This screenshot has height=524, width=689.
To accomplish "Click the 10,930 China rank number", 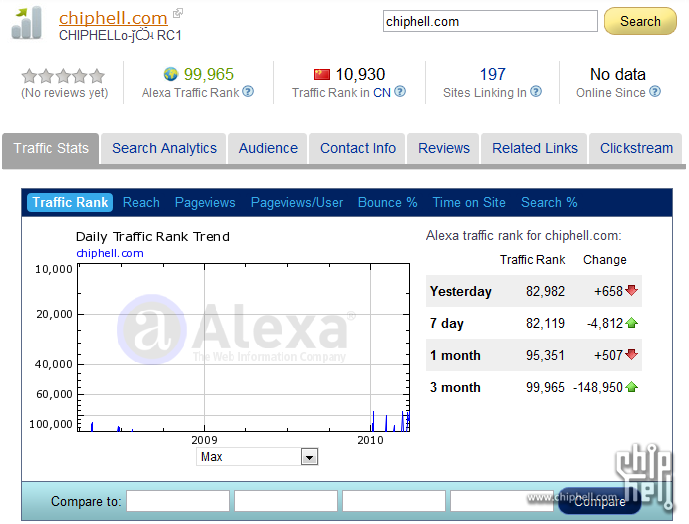I will click(360, 74).
